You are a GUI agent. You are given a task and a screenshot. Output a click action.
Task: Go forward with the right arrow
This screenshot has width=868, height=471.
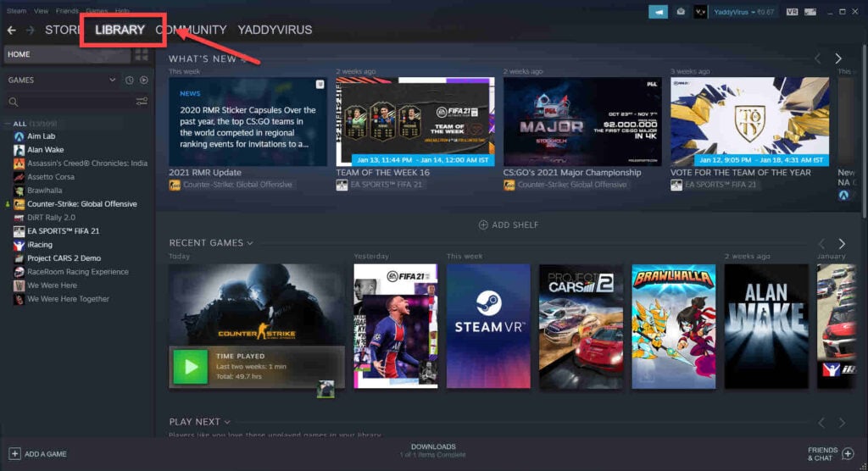[31, 30]
